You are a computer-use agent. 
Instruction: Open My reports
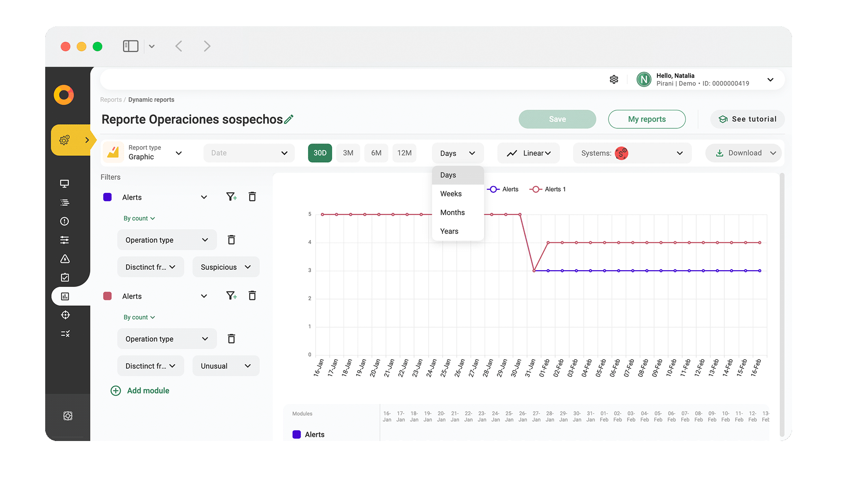646,119
